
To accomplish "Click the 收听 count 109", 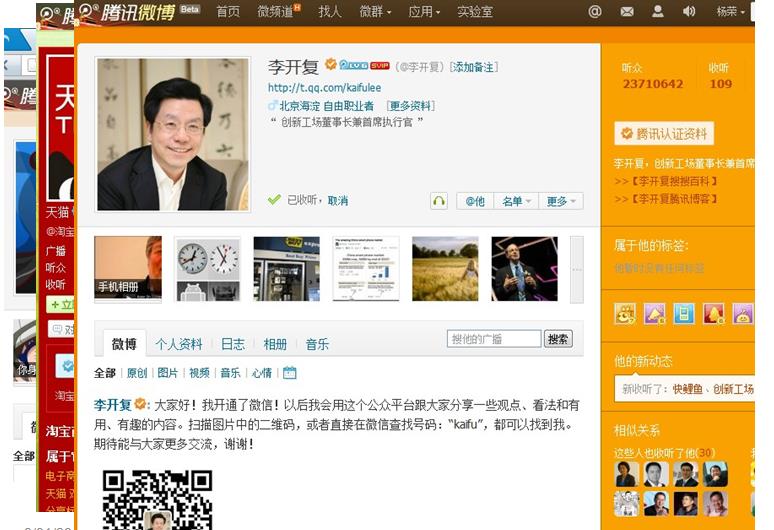I will 720,84.
